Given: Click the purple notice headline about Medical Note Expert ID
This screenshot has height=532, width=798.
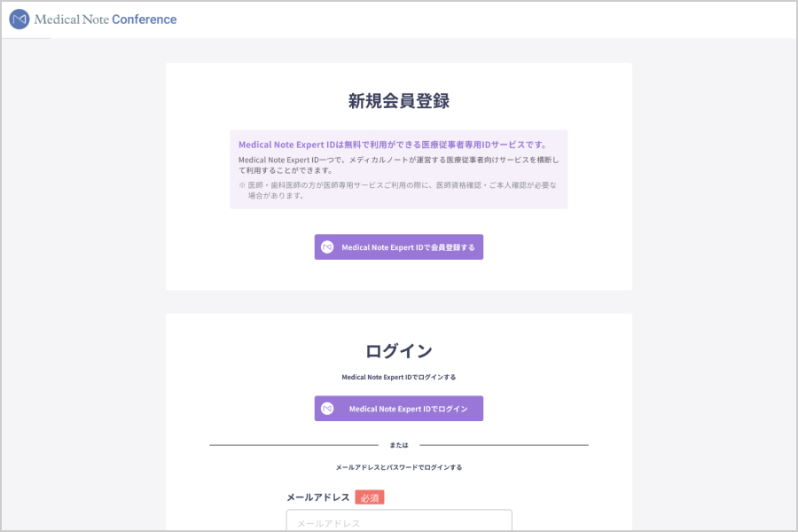Looking at the screenshot, I should [393, 145].
